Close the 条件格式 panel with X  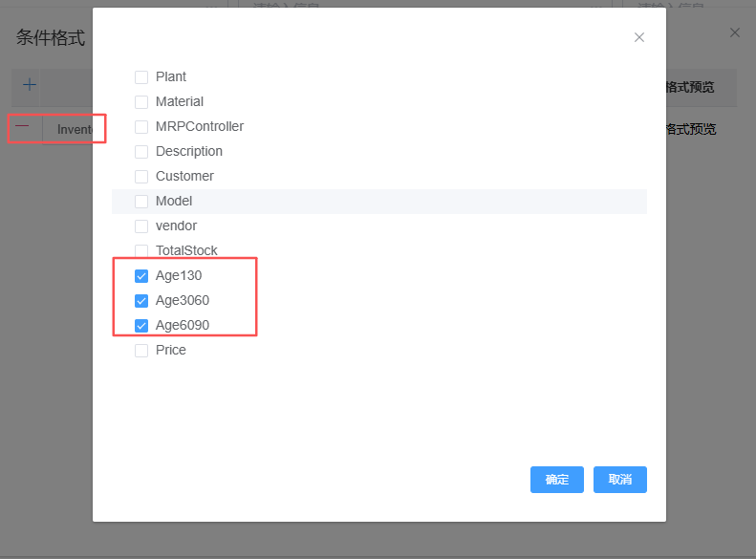pos(735,32)
